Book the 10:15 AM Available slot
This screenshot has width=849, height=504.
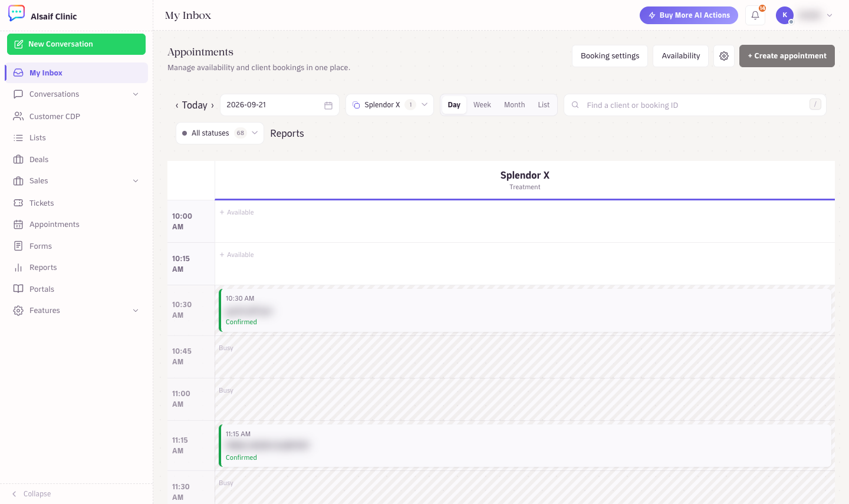(525, 263)
